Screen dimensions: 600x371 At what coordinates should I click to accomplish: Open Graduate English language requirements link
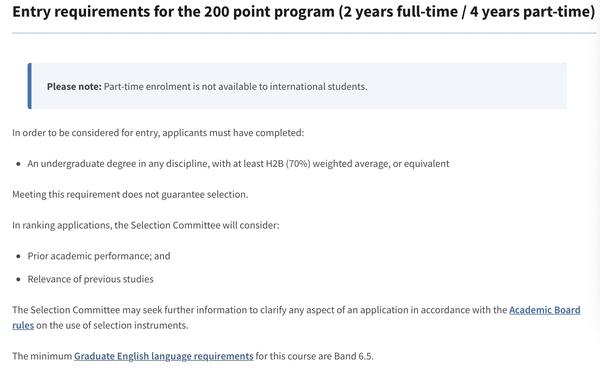point(164,356)
